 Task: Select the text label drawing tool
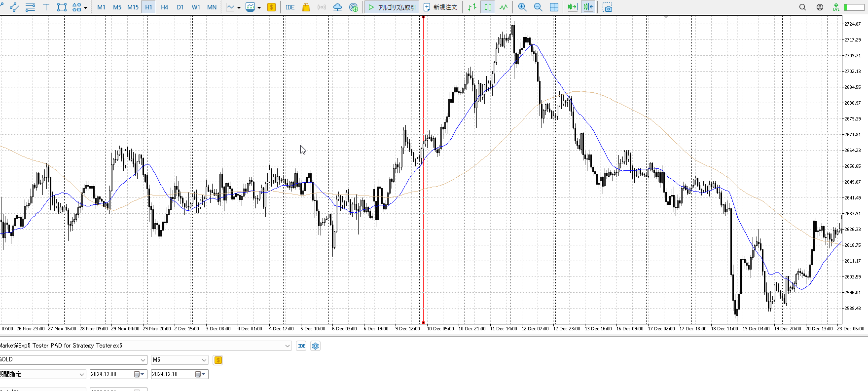pos(46,7)
